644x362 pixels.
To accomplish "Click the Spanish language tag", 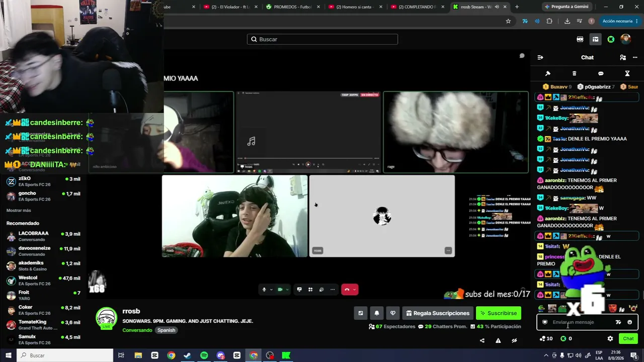I will tap(166, 330).
